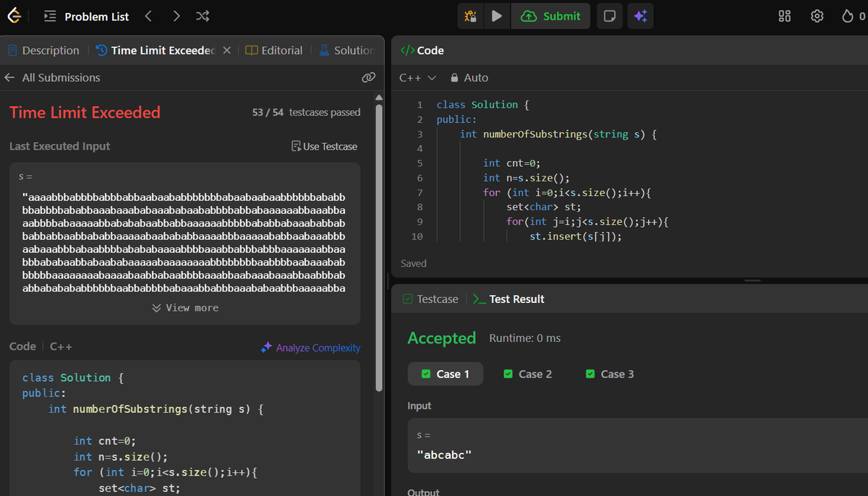The height and width of the screenshot is (496, 868).
Task: Click Runtime: 0 ms text
Action: (524, 338)
